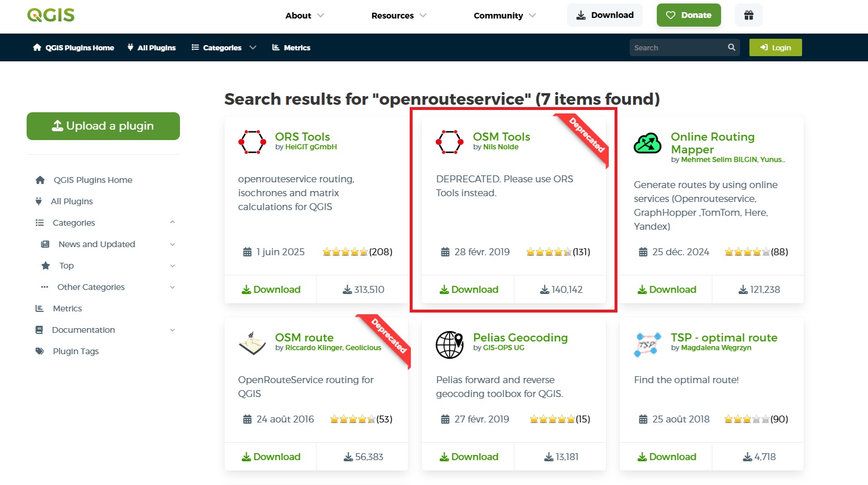Screen dimensions: 868x485
Task: Click OSM Tools date 28 févr. 2019
Action: point(476,252)
